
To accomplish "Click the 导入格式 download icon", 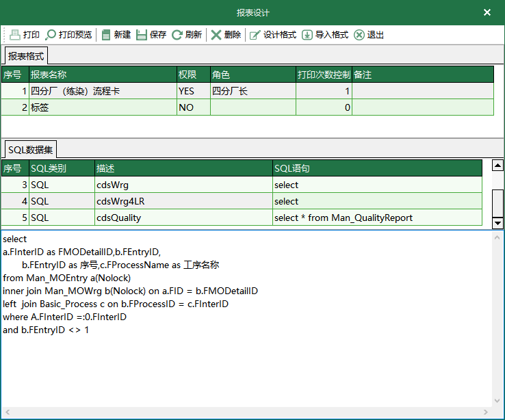I will pos(307,35).
